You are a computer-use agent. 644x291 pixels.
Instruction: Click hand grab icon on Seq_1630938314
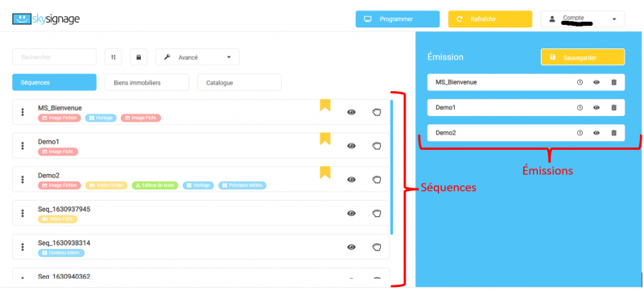[377, 247]
